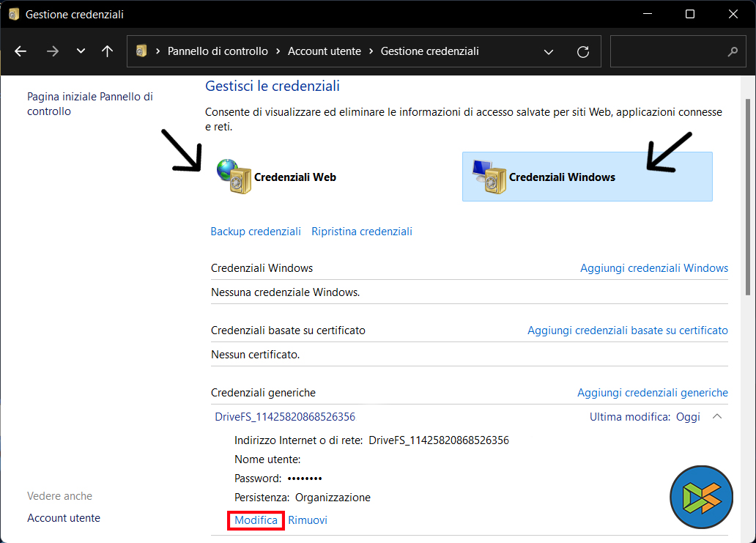Open Pannello di controllo breadcrumb

(218, 51)
